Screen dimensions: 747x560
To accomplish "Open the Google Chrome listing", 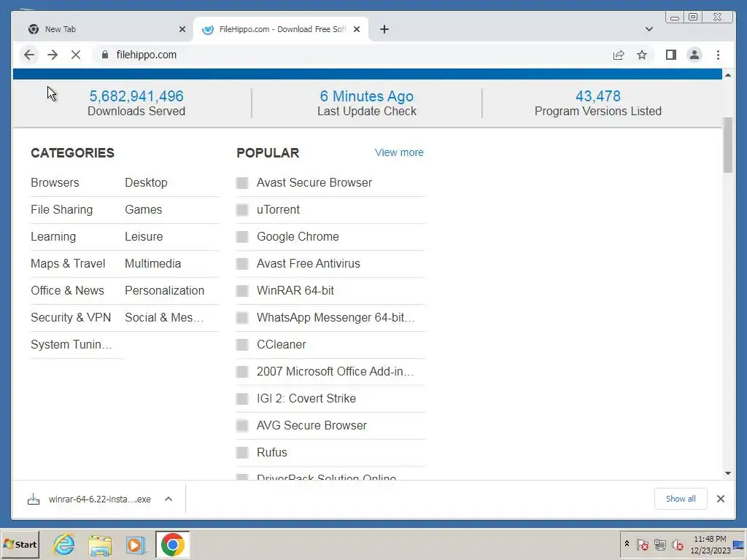I will pos(298,237).
